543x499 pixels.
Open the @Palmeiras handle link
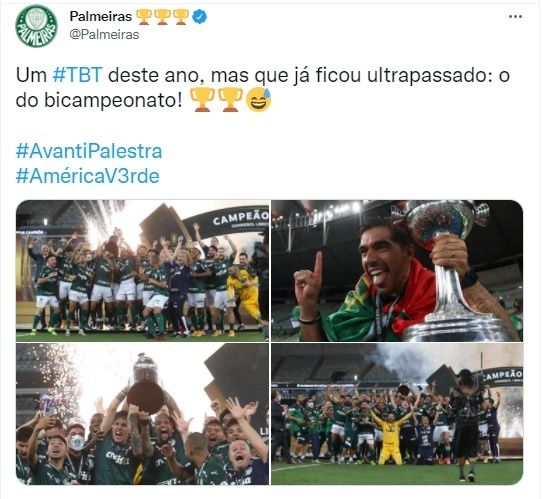(104, 35)
